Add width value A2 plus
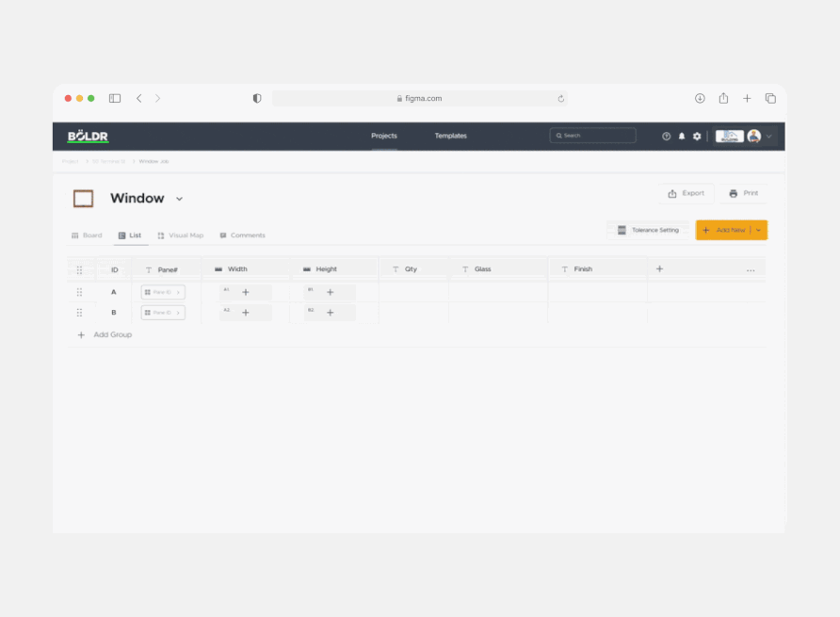840x617 pixels. 246,313
